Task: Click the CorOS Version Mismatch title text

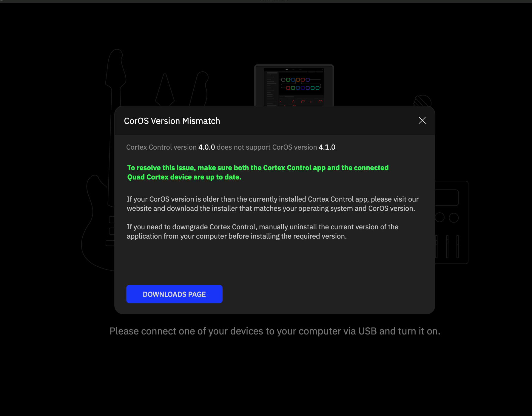Action: click(172, 121)
